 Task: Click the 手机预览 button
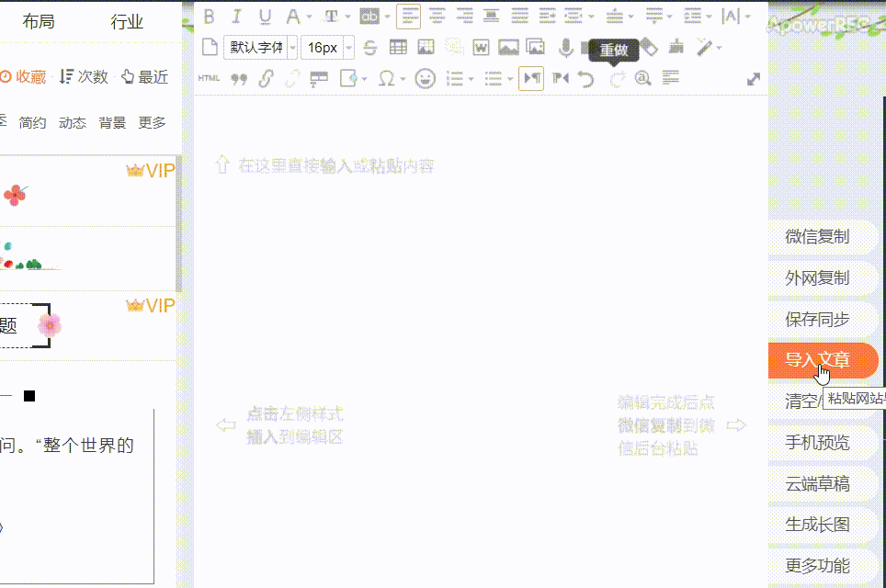816,442
